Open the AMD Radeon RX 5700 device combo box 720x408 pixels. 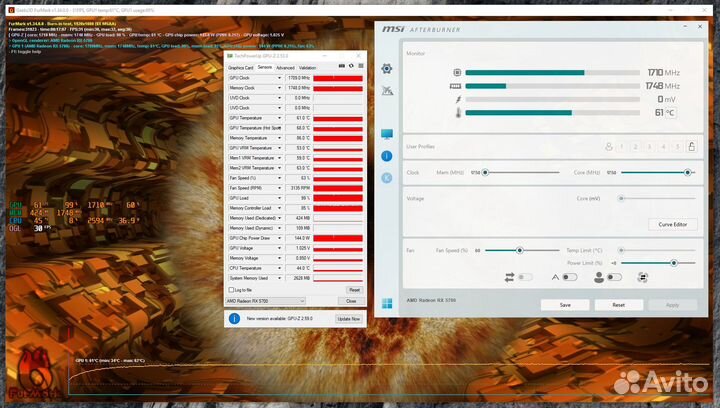click(265, 301)
